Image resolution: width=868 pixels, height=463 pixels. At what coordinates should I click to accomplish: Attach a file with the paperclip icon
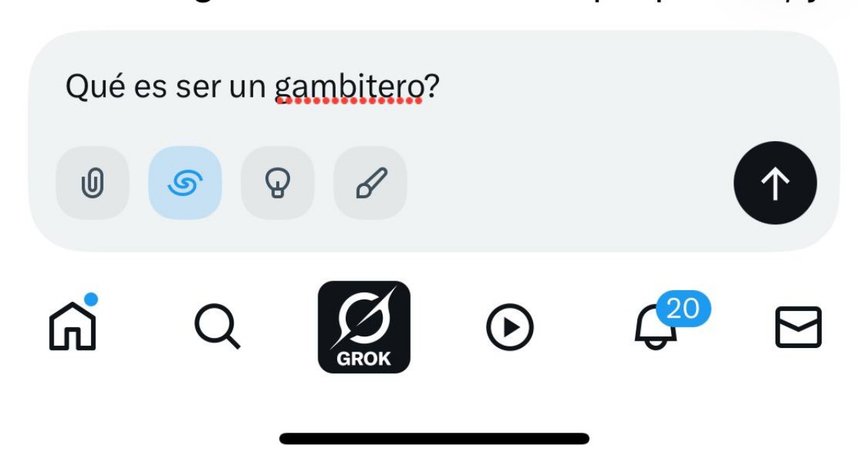pos(93,183)
